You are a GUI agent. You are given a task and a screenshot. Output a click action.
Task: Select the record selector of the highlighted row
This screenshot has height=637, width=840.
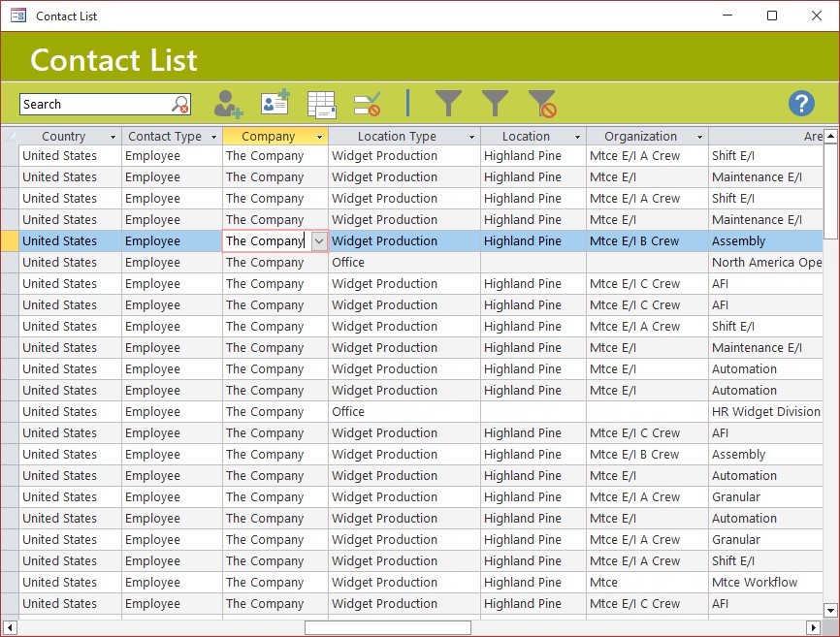[x=10, y=241]
